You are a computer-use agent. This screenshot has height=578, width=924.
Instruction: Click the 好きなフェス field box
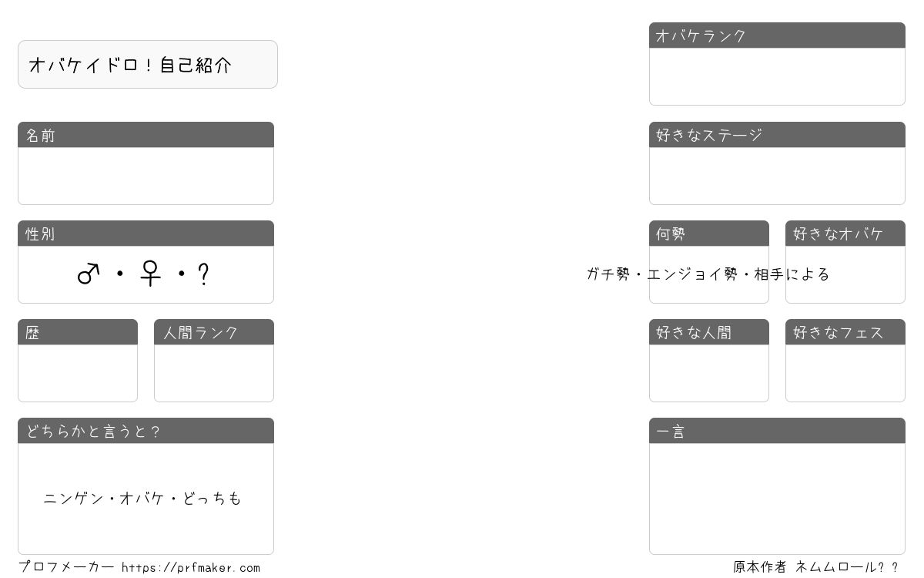coord(845,373)
